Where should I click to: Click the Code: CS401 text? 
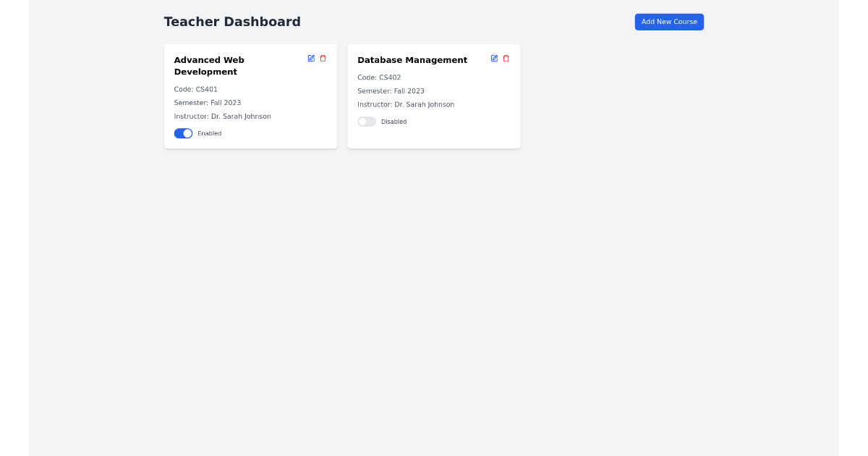click(195, 89)
